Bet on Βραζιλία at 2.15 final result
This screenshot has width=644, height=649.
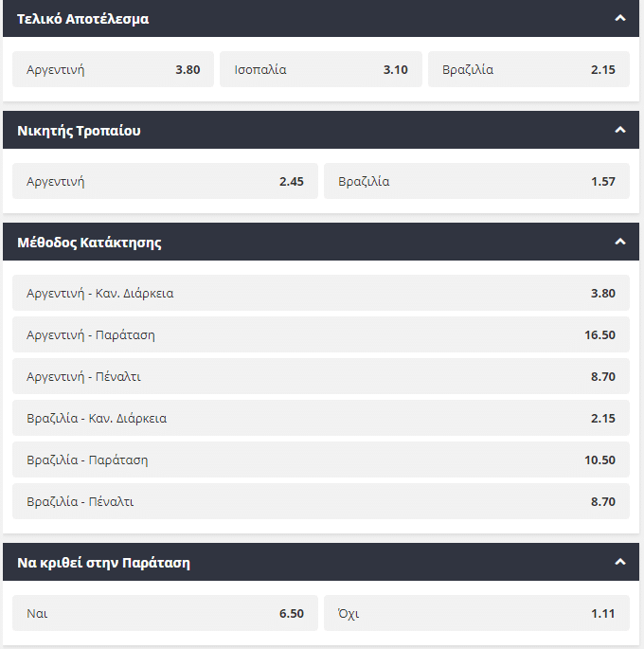pyautogui.click(x=528, y=69)
